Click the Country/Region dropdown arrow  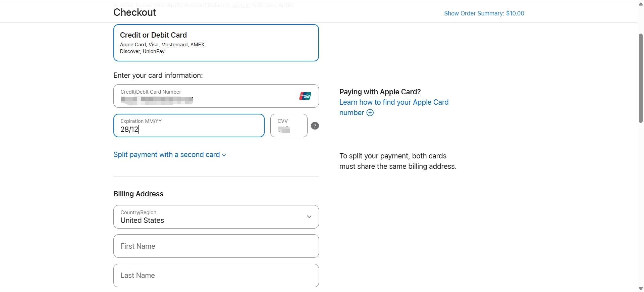click(309, 217)
